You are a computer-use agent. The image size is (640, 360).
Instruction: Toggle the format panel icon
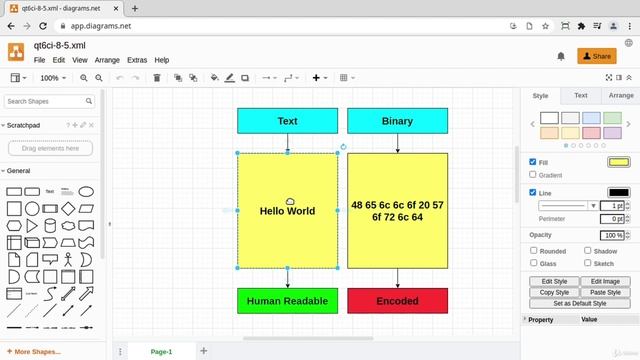[619, 78]
